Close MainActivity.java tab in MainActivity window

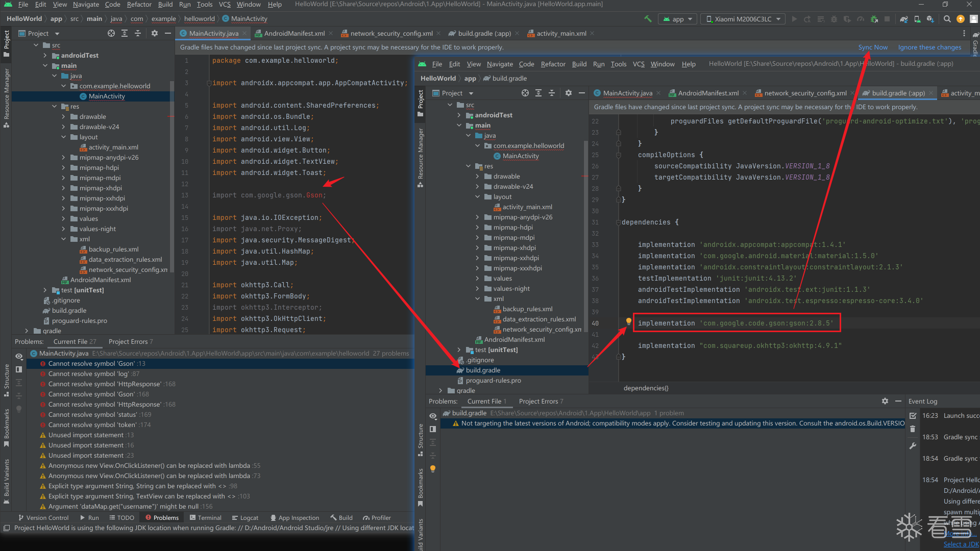coord(244,33)
